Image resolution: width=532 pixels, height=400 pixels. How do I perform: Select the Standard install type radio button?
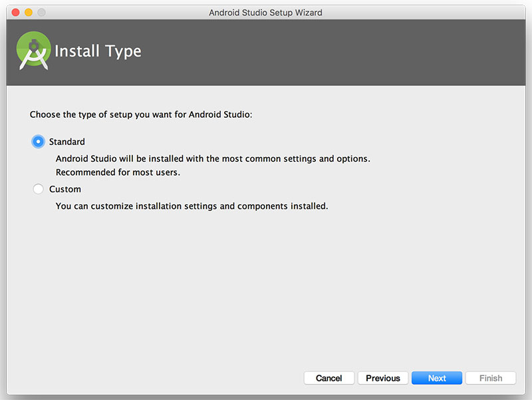pos(38,142)
